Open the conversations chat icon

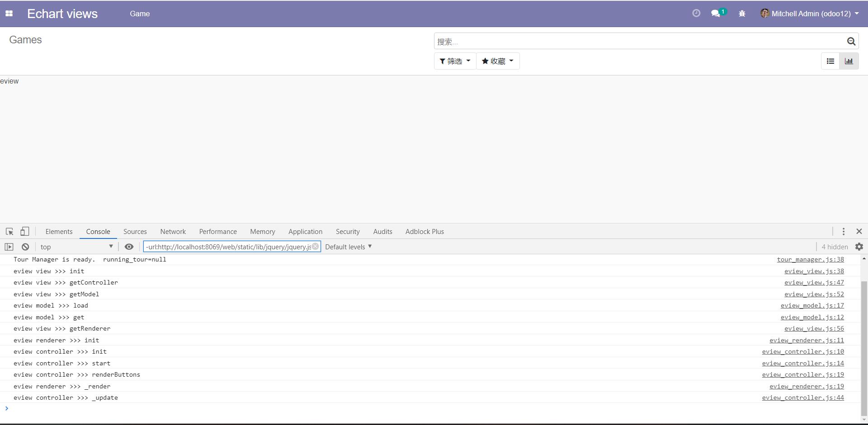[x=716, y=14]
